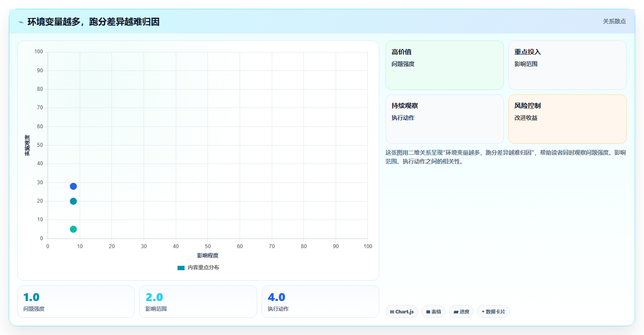Click the 内容重点分布 legend label
Image resolution: width=644 pixels, height=335 pixels.
pos(203,268)
